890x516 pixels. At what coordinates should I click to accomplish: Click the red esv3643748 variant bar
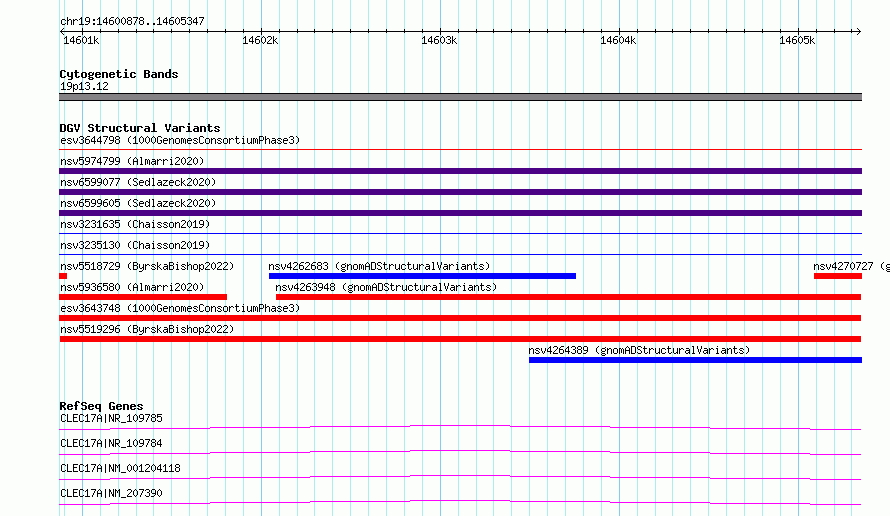(x=460, y=318)
